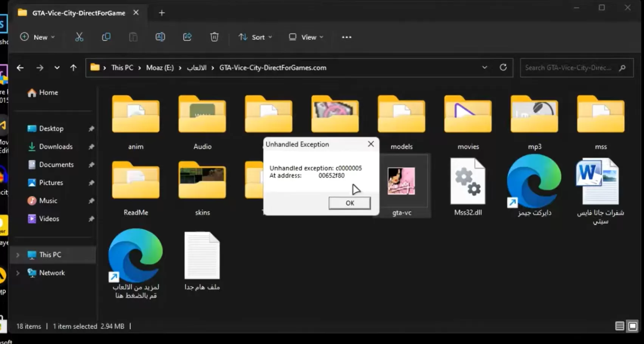Unpin Documents using its pin icon
This screenshot has width=644, height=344.
point(91,165)
